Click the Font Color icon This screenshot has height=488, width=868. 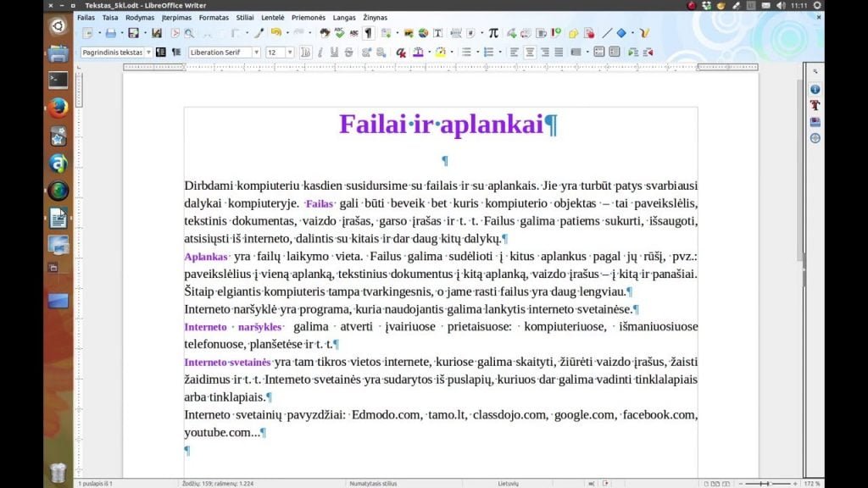419,53
